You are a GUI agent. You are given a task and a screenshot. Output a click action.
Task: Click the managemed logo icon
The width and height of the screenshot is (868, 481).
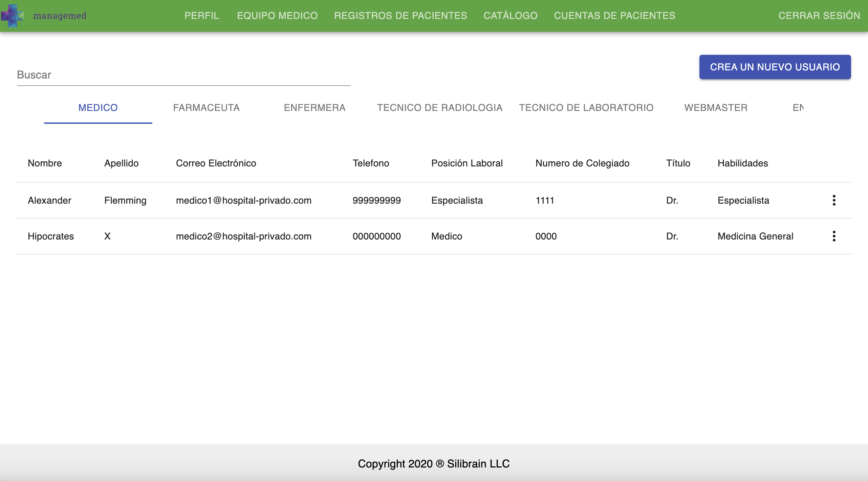(x=12, y=16)
